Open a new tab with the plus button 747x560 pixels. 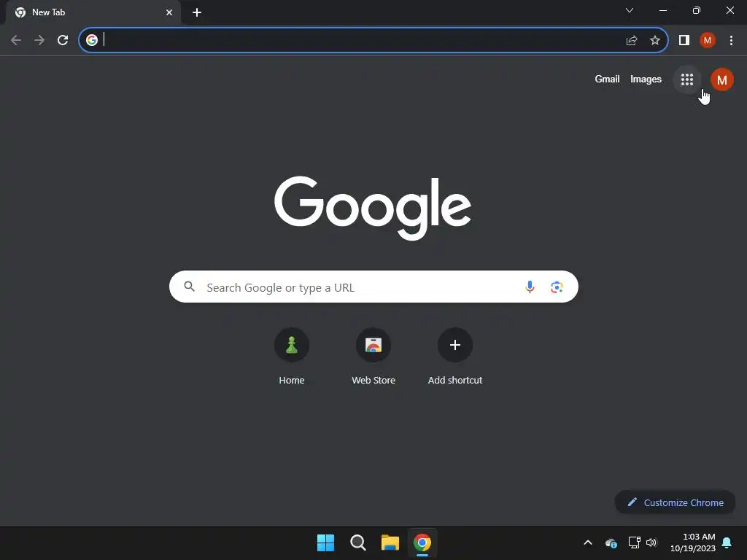tap(197, 12)
